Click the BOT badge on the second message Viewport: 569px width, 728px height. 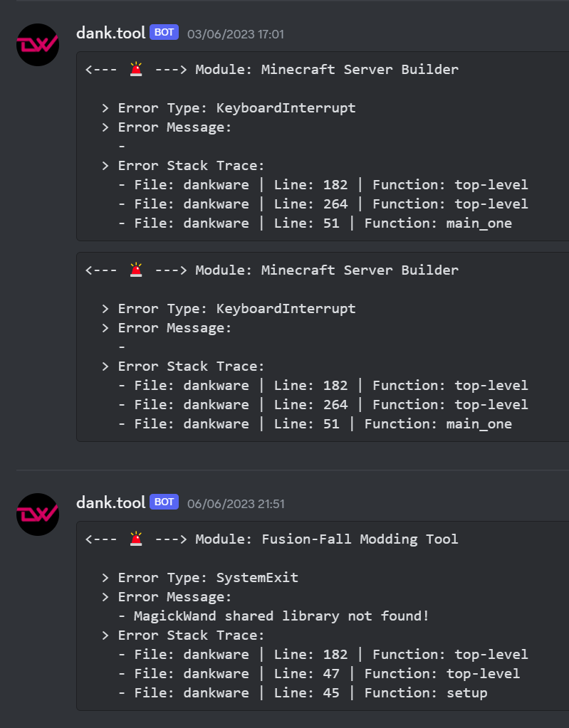[164, 501]
